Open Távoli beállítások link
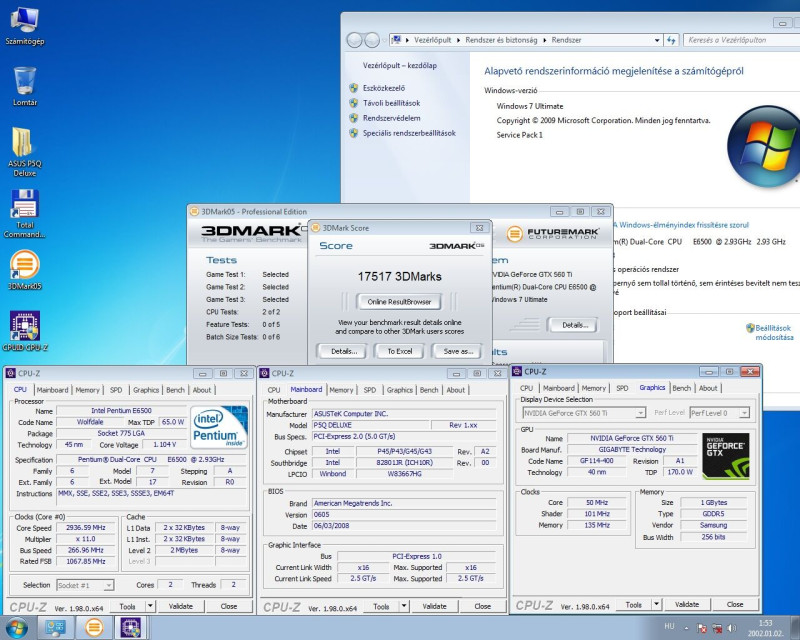800x640 pixels. [x=391, y=103]
